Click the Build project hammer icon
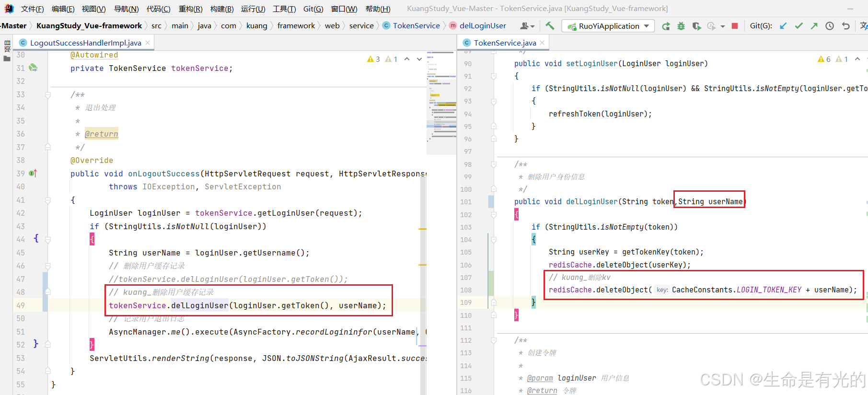The width and height of the screenshot is (868, 395). (x=550, y=26)
